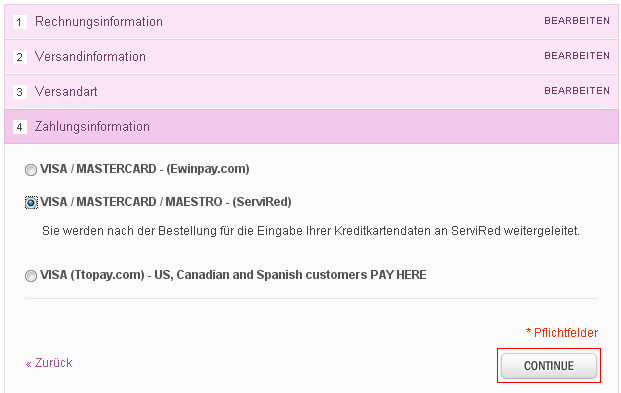Screen dimensions: 621x393
Task: Click the CONTINUE button
Action: (x=549, y=366)
